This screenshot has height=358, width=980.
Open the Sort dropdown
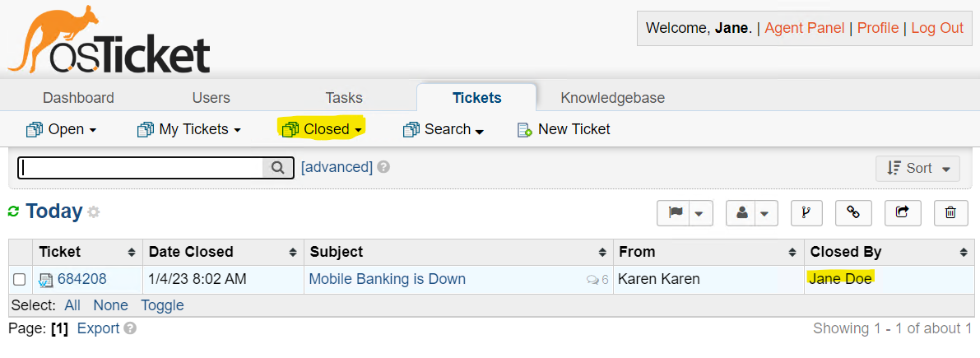pos(918,168)
